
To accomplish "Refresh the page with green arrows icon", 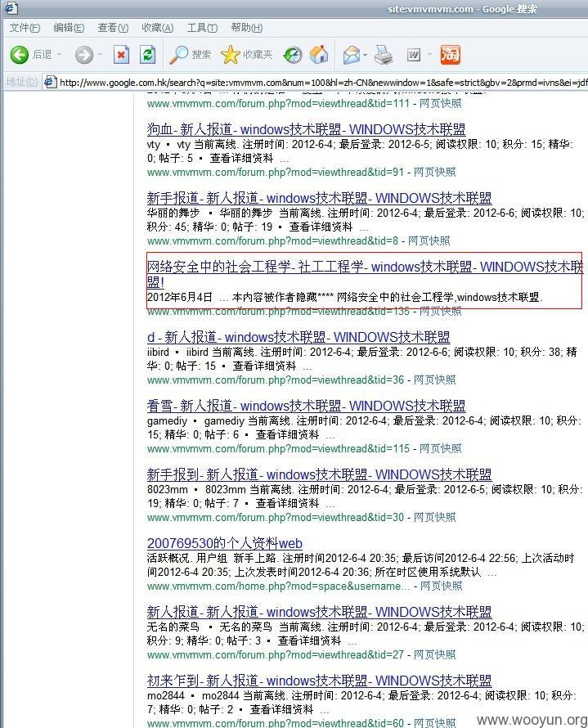I will [x=147, y=55].
